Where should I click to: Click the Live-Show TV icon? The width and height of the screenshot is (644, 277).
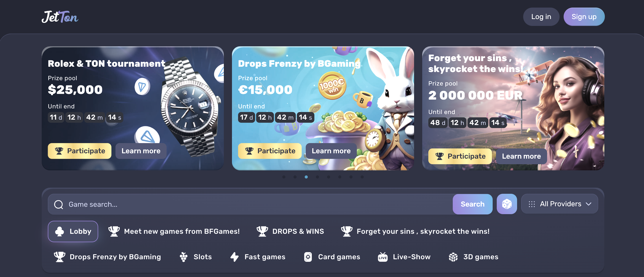383,257
